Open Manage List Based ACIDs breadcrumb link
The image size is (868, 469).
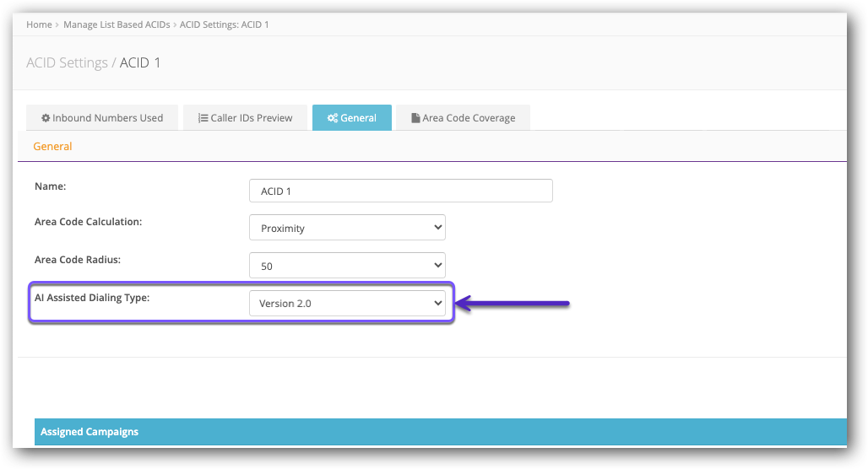(117, 24)
